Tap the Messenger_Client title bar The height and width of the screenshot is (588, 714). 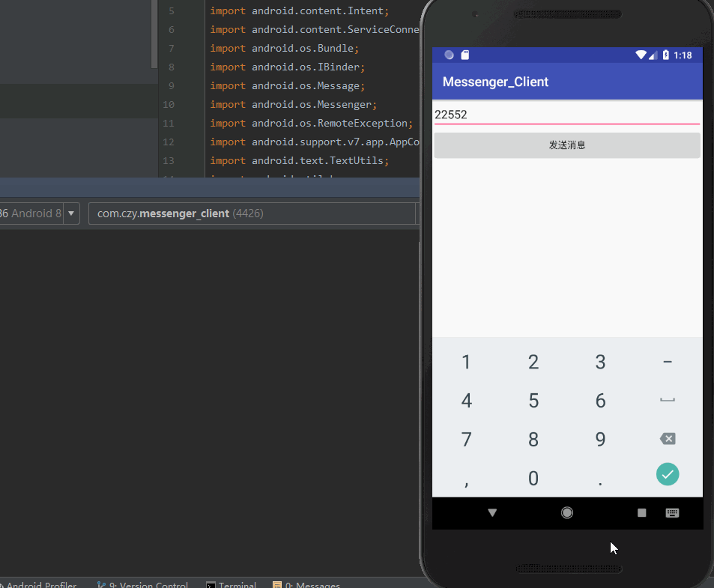494,82
